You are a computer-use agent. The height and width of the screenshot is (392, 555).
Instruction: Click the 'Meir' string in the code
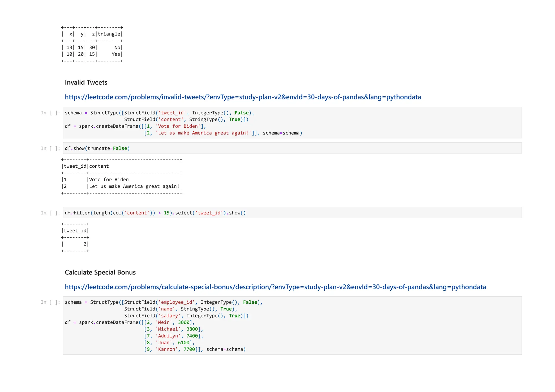point(164,322)
